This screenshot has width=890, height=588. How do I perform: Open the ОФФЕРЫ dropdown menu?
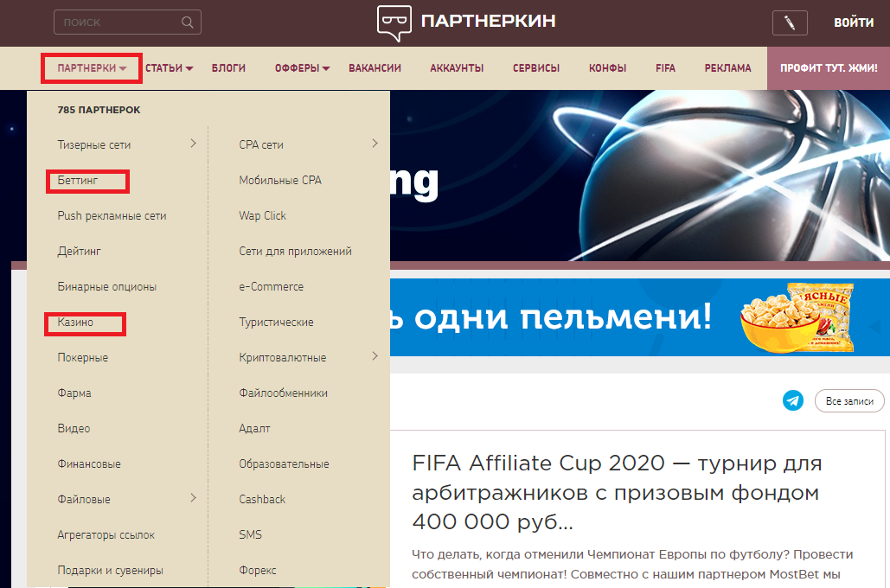[x=302, y=68]
